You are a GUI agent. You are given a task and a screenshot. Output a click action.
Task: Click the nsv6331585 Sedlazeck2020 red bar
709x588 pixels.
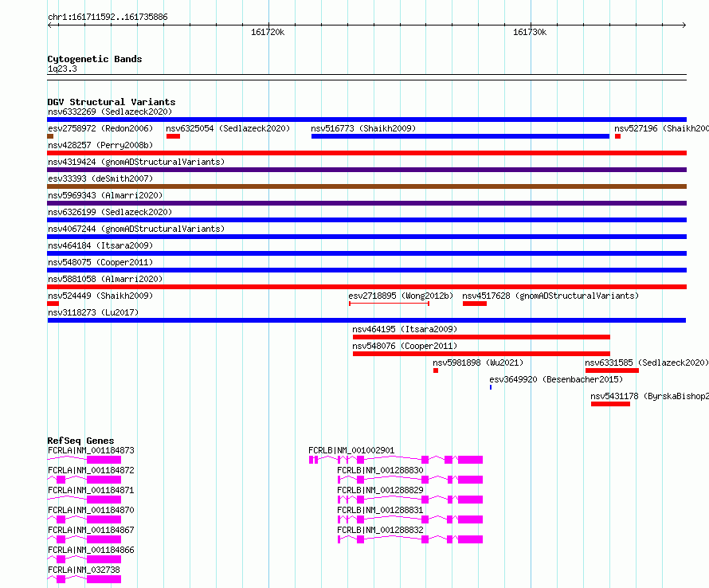[613, 370]
